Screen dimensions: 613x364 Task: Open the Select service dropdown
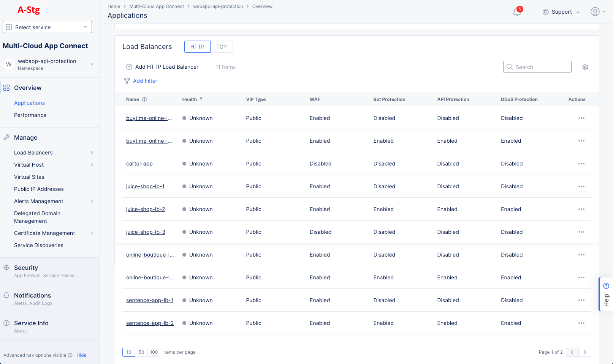[x=47, y=27]
